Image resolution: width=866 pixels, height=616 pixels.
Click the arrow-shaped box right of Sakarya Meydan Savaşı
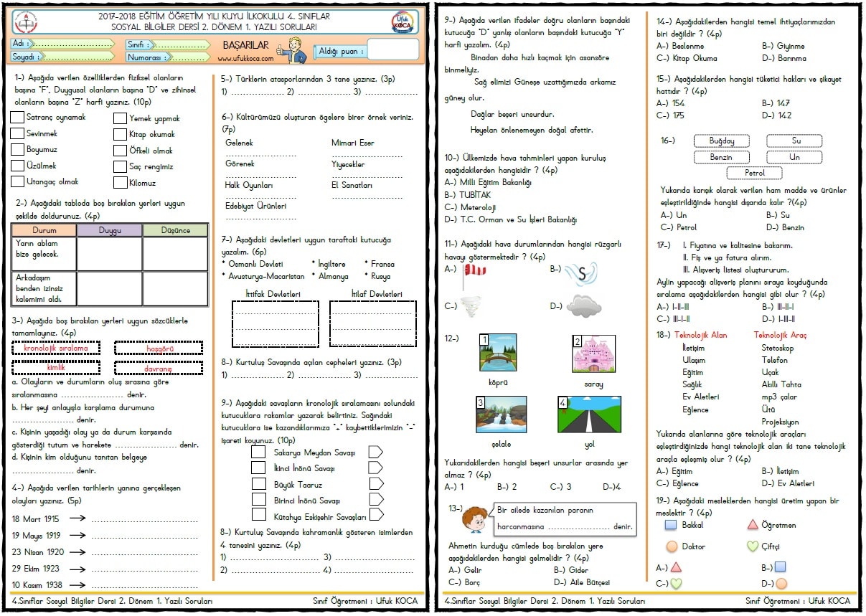click(375, 452)
